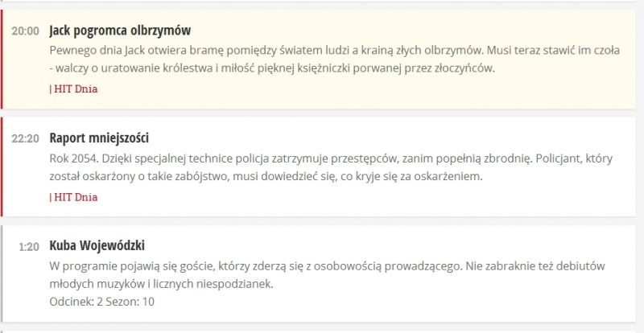Click the 20:00 time label

[26, 31]
